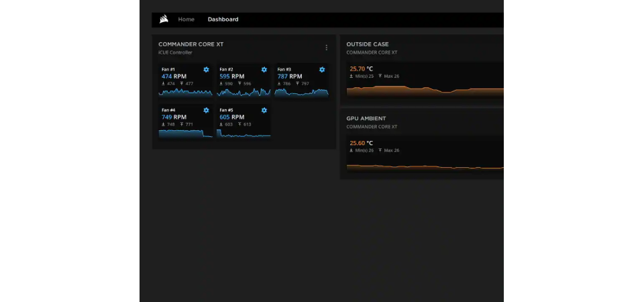The image size is (644, 302).
Task: Open Fan #1 settings gear
Action: (x=206, y=70)
